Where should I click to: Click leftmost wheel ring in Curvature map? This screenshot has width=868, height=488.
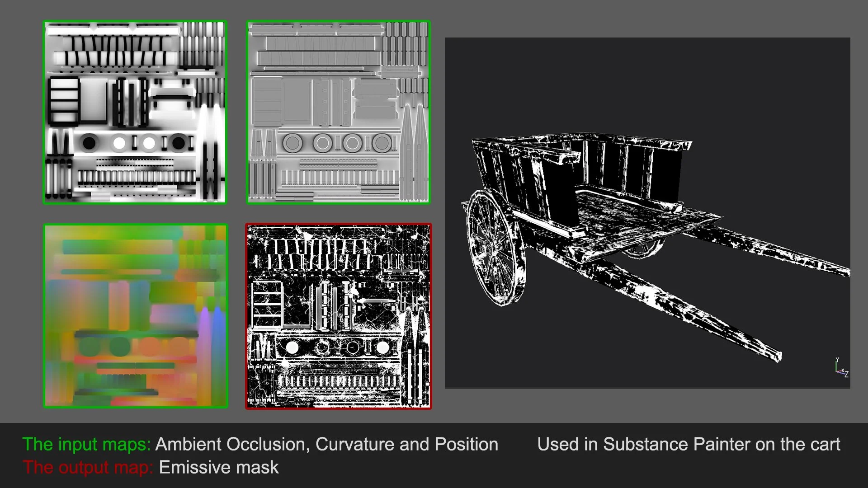[292, 143]
